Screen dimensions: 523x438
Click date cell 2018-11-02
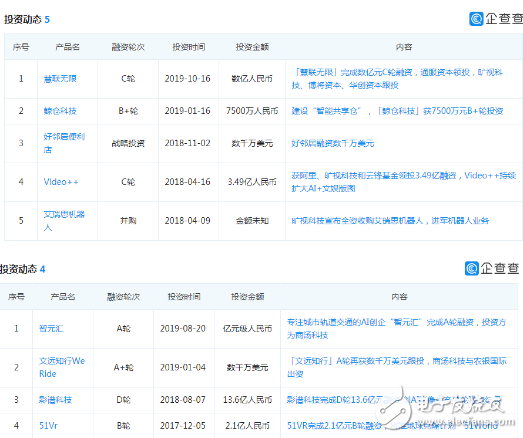pos(188,143)
